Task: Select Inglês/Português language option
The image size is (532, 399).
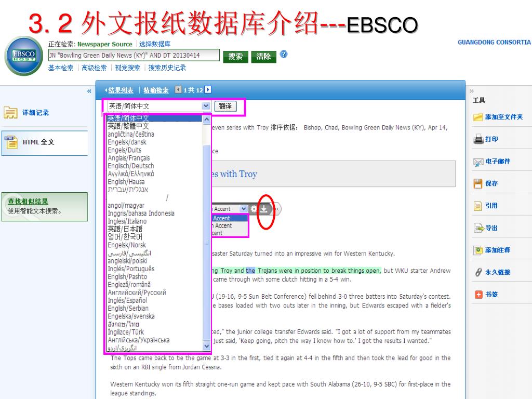Action: [131, 269]
